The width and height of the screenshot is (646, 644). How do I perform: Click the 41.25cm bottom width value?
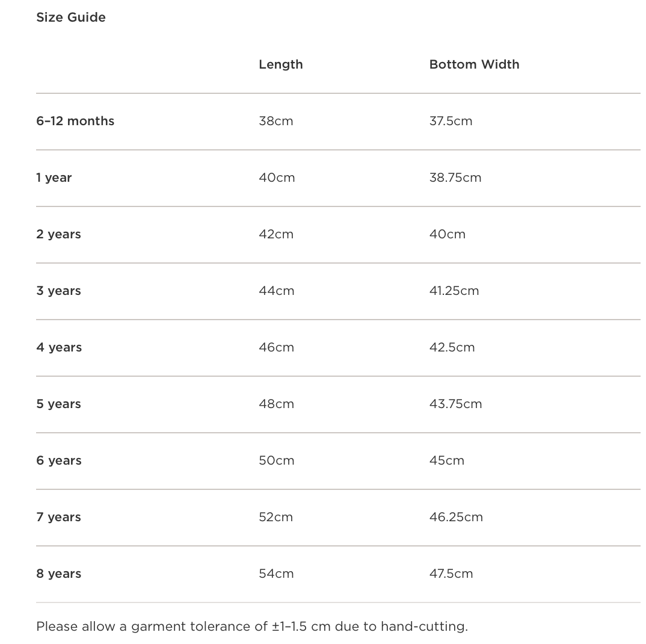(x=454, y=291)
